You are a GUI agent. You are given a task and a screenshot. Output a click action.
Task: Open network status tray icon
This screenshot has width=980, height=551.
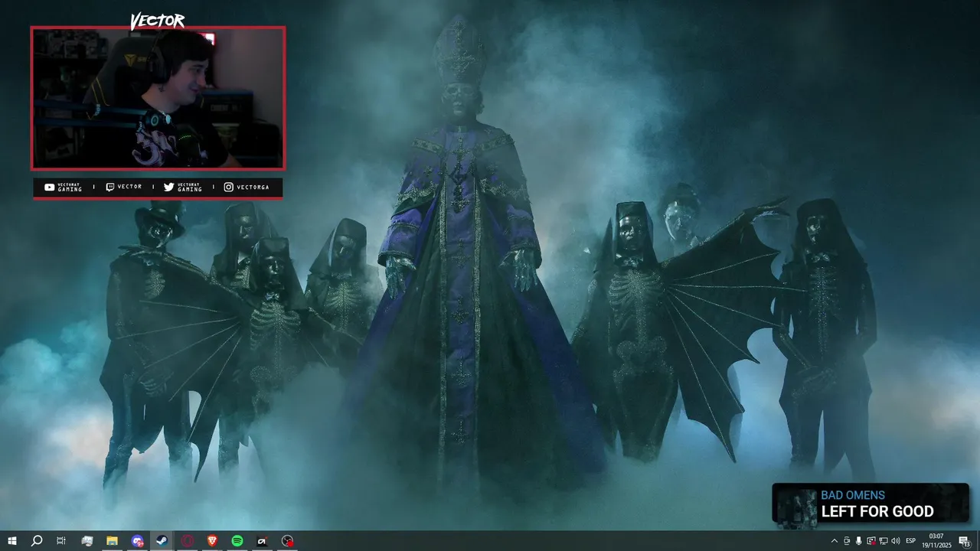coord(884,541)
